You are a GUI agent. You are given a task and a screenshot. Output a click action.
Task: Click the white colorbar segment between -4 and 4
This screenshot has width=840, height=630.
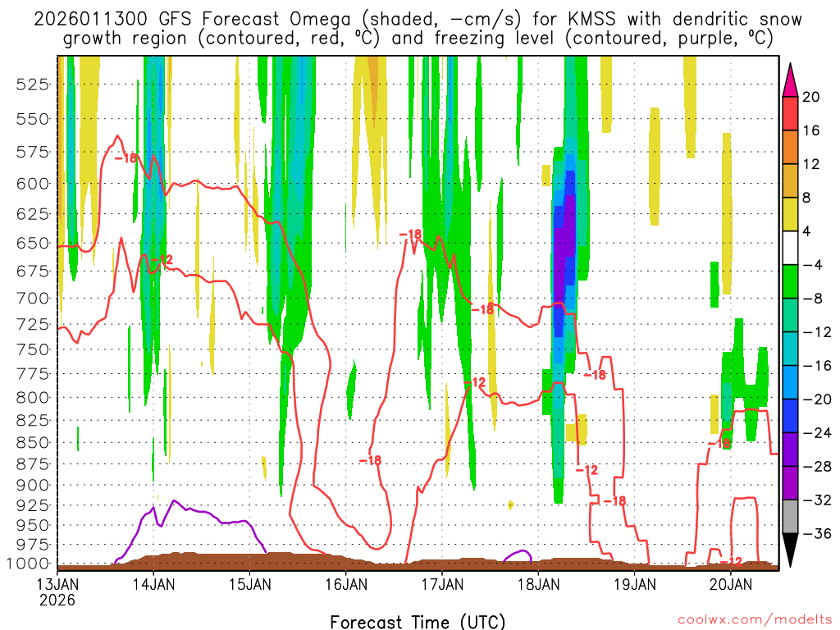[791, 248]
